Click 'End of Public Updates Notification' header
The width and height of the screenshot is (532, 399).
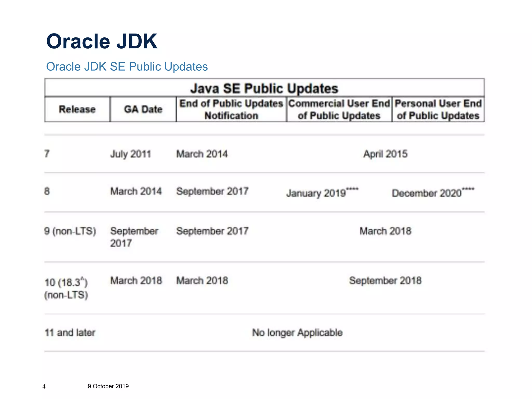pyautogui.click(x=231, y=109)
